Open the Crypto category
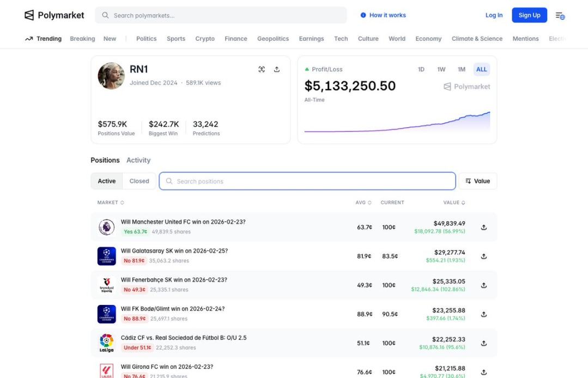This screenshot has width=588, height=378. tap(205, 39)
